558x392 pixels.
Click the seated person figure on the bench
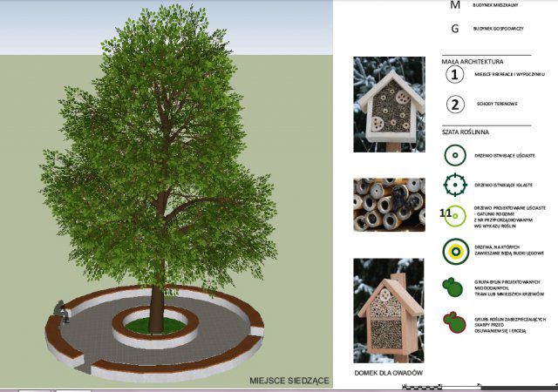[62, 312]
